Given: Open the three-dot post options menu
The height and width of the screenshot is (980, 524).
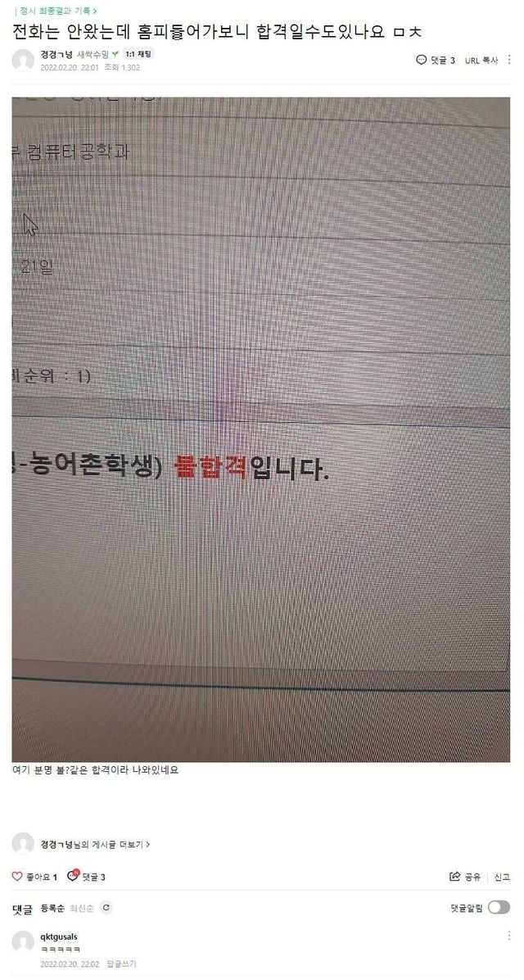Looking at the screenshot, I should 509,60.
